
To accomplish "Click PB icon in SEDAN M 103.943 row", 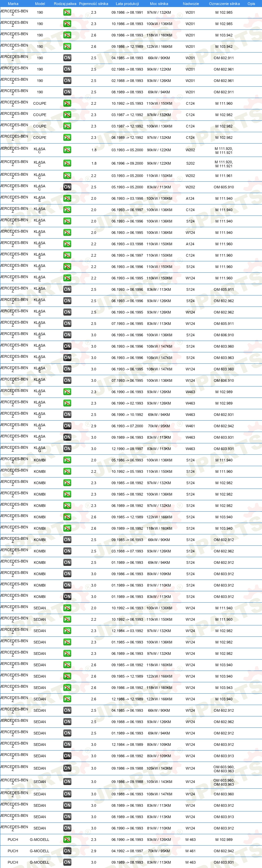I will click(x=67, y=688).
